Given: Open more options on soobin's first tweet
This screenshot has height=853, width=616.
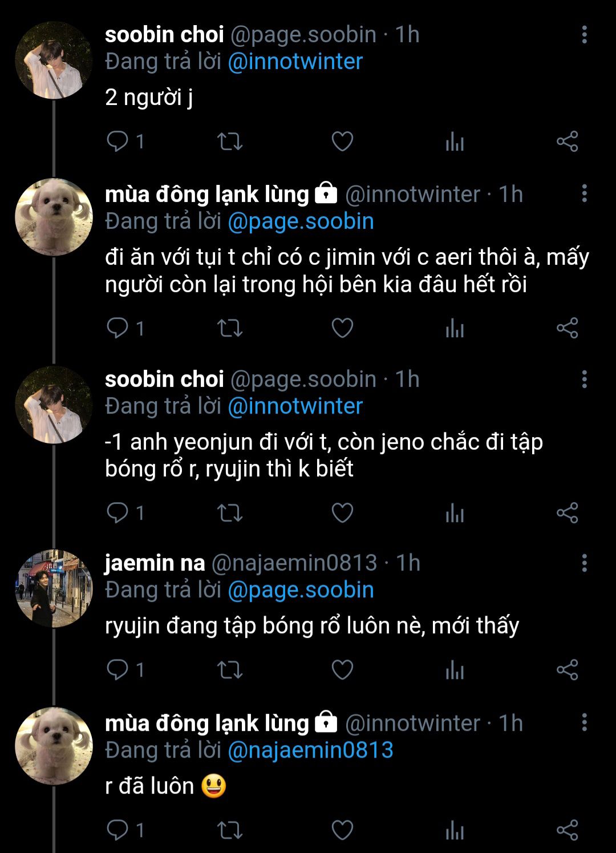Looking at the screenshot, I should coord(584,35).
